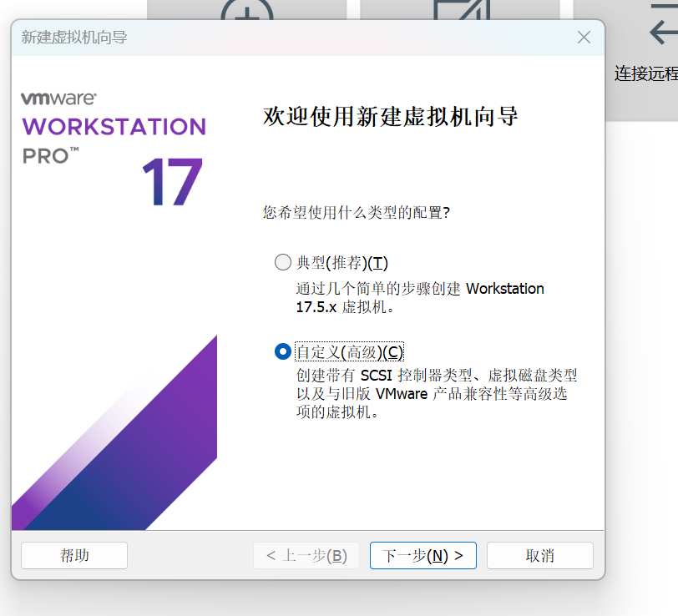Image resolution: width=678 pixels, height=616 pixels.
Task: Select the 典型(推荐) radio option
Action: (x=283, y=262)
